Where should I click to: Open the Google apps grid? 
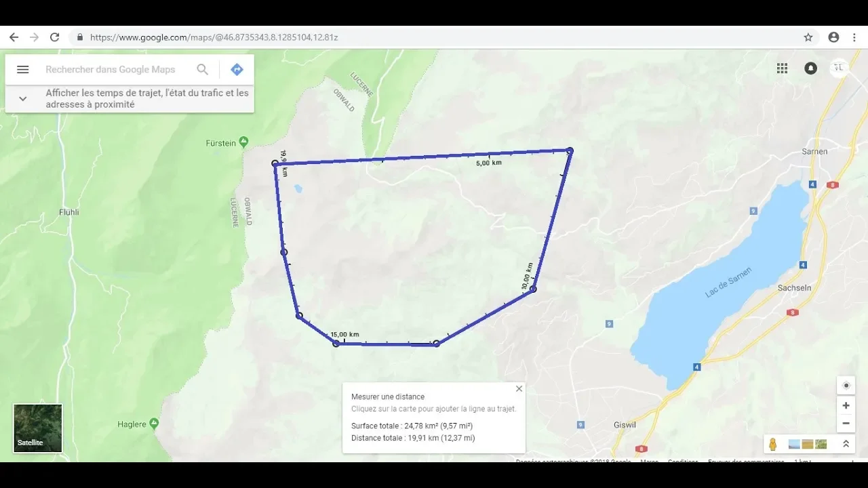pos(783,68)
